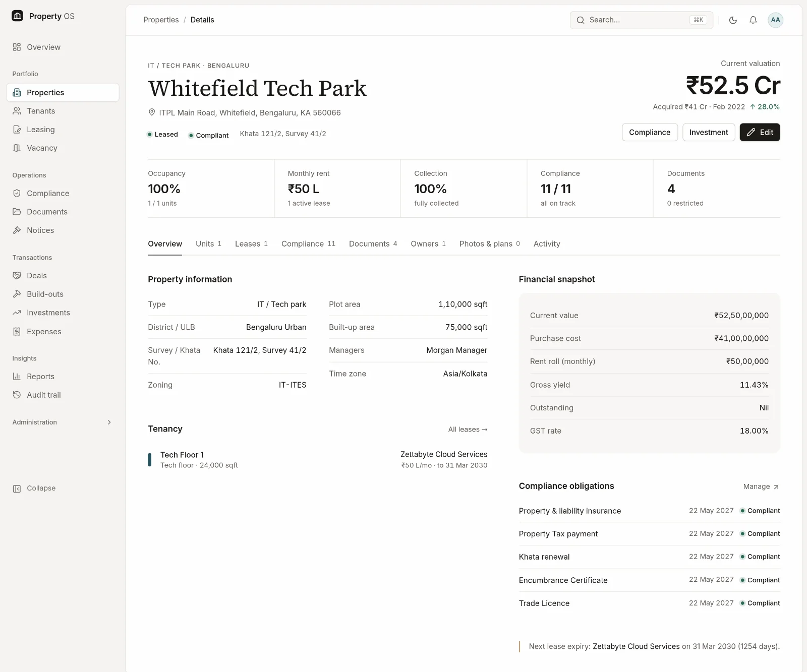Screen dimensions: 807x672
Task: Click the Reports chart icon
Action: point(17,376)
